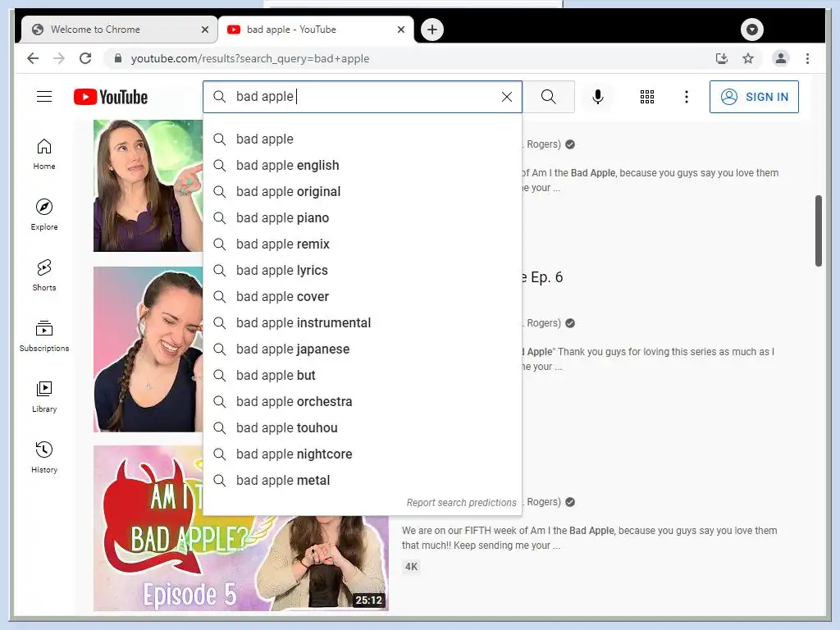840x630 pixels.
Task: Click the YouTube logo
Action: point(111,97)
